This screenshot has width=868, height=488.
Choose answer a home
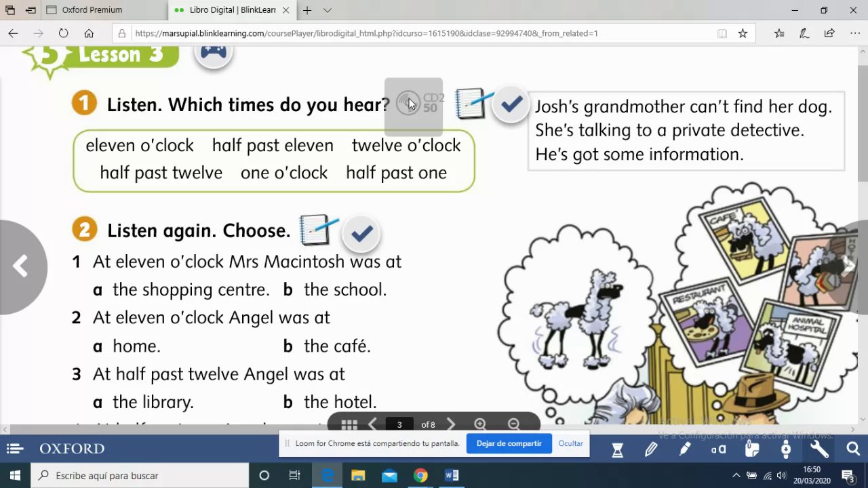(x=127, y=346)
